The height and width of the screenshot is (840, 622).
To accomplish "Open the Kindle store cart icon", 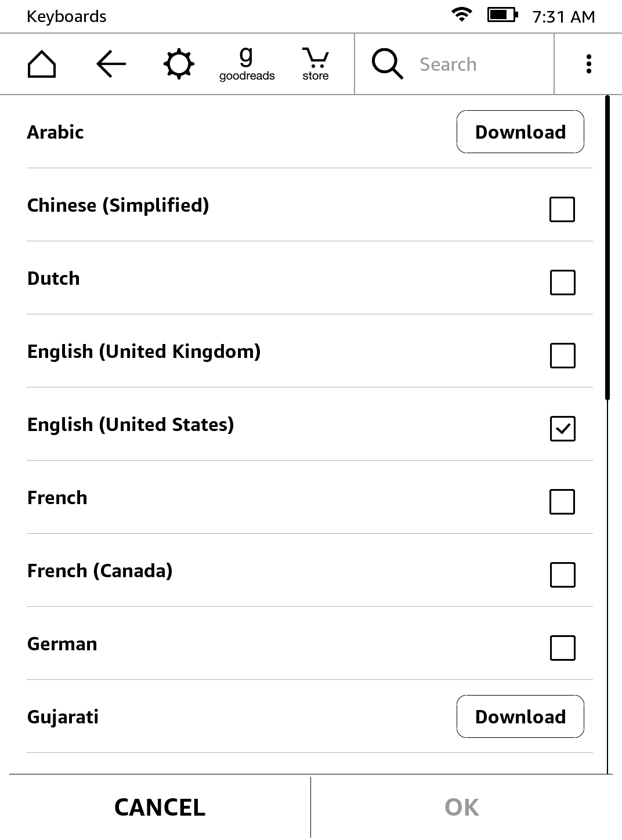I will 315,64.
